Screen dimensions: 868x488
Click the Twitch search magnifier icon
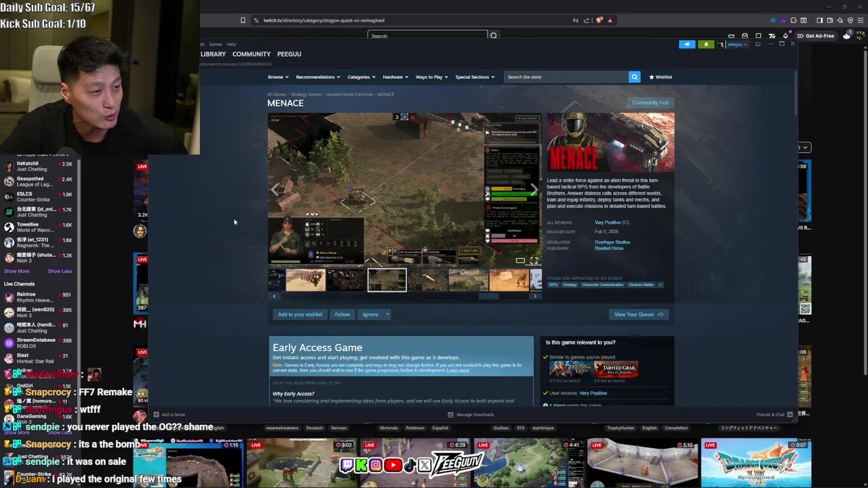click(x=494, y=36)
